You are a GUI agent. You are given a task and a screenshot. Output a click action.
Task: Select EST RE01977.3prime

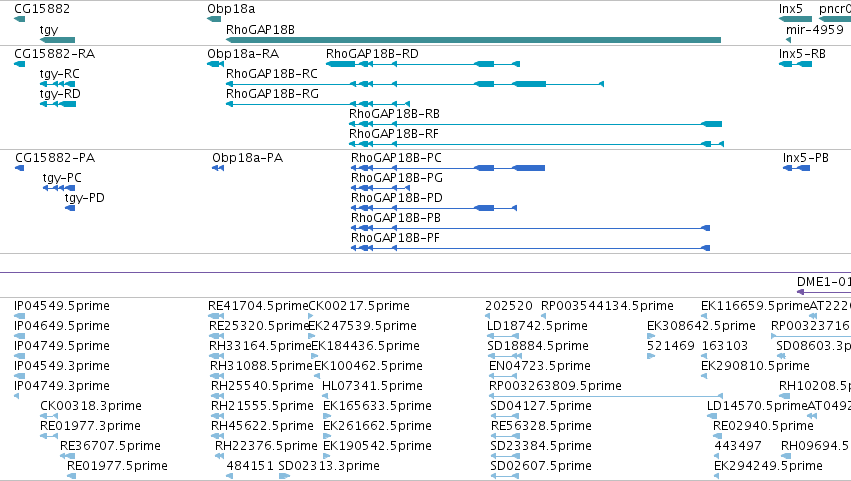90,427
